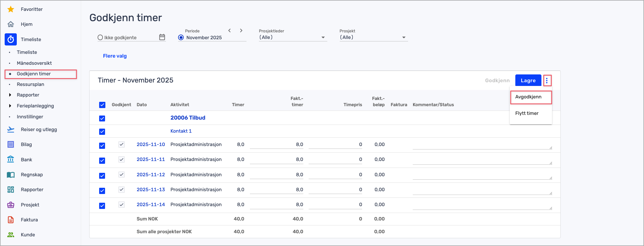
Task: Uncheck the select-all header checkbox
Action: point(102,105)
